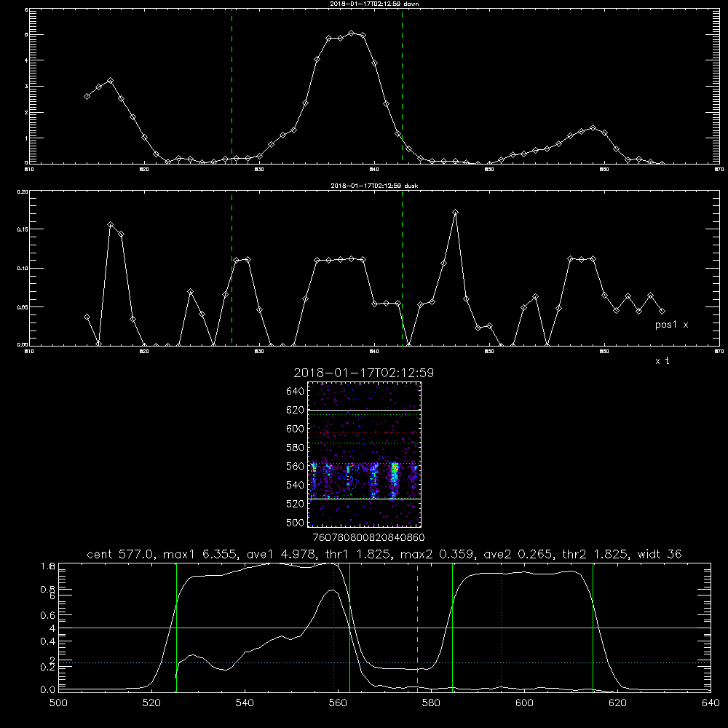Click the '0.4' y-axis label of the bottom plot
728x728 pixels.
pyautogui.click(x=48, y=641)
